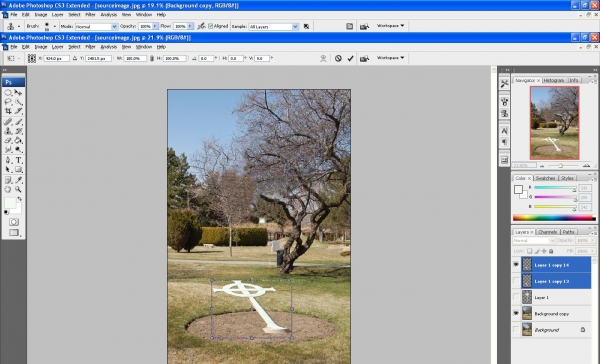Click the foreground color swatch in toolbox
Viewport: 600px width, 364px height.
click(x=10, y=202)
